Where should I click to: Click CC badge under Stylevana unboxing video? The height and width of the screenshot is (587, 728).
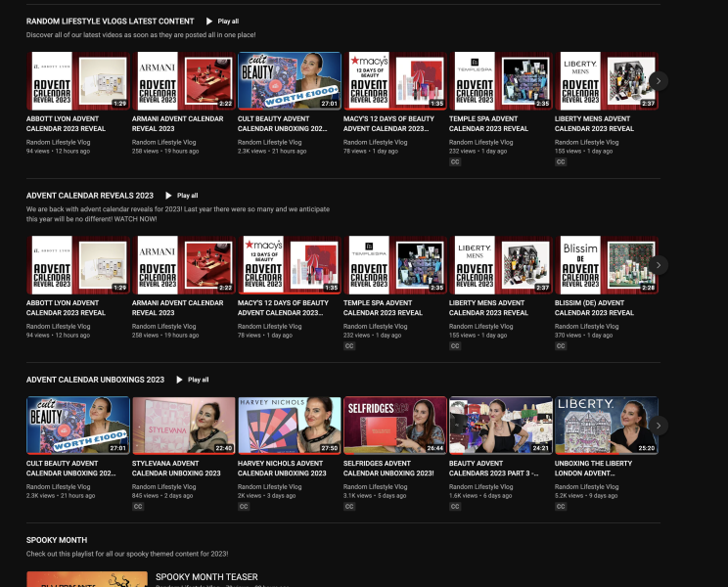[x=138, y=507]
